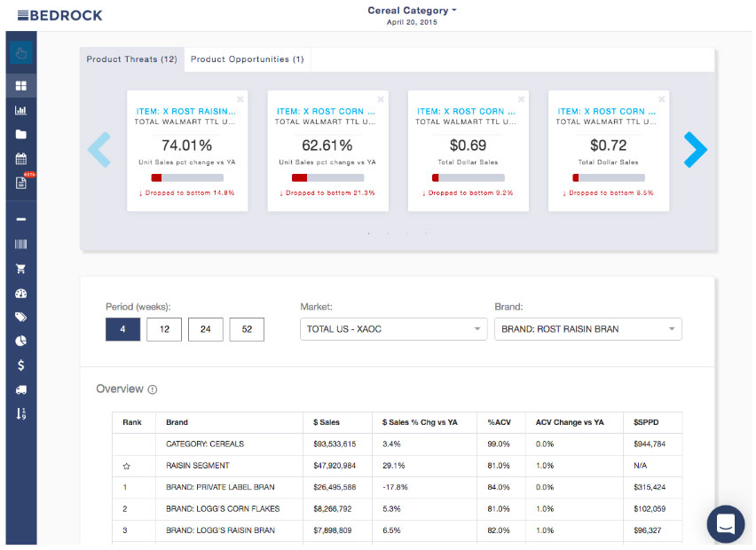Click the Bedrock logo

(x=60, y=15)
